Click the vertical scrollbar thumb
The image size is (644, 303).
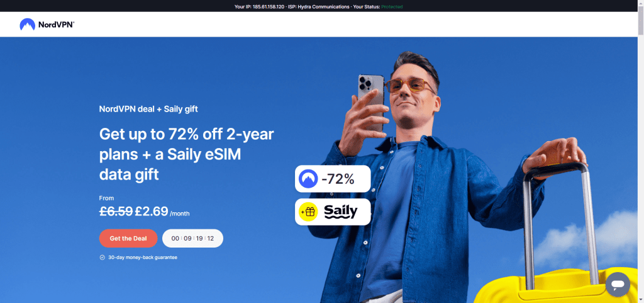[641, 20]
